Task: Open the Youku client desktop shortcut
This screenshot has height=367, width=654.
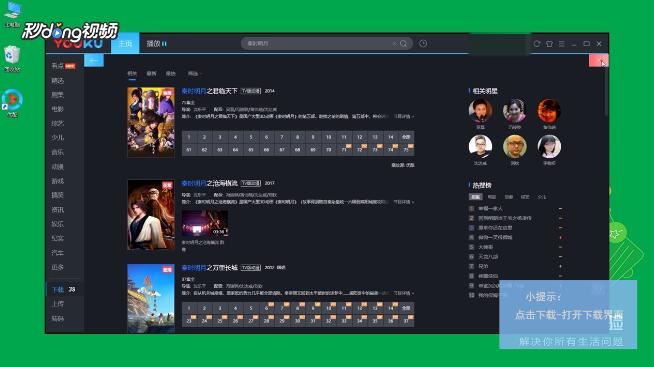Action: tap(12, 103)
